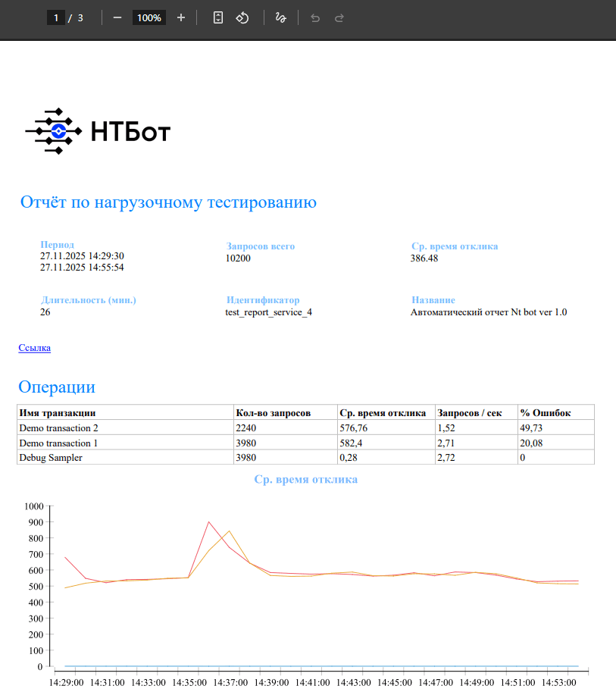
Task: Click the Операции section heading
Action: (57, 387)
